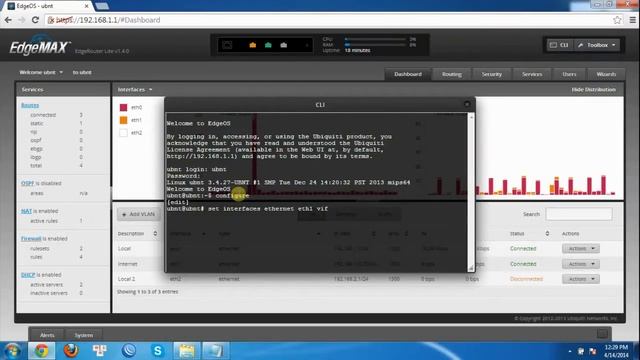Open the System tab at bottom
Screen dimensions: 640x360
pyautogui.click(x=84, y=335)
